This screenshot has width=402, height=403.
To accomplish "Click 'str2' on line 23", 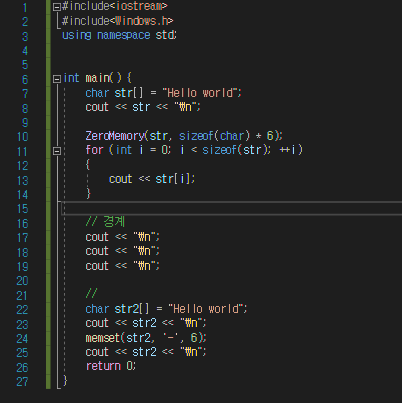I will [144, 323].
